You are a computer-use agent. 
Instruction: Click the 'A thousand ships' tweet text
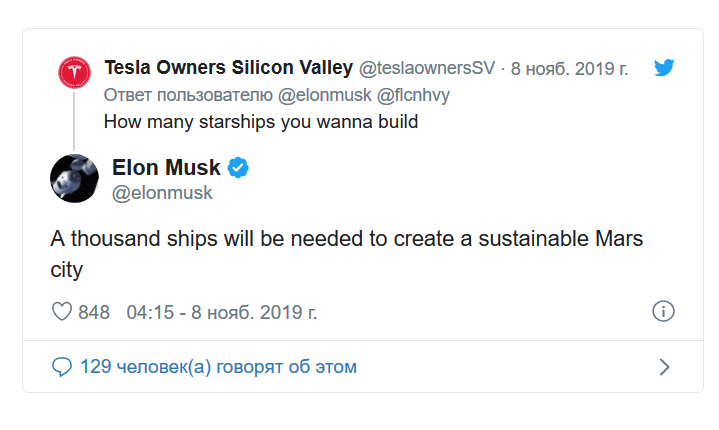(346, 254)
